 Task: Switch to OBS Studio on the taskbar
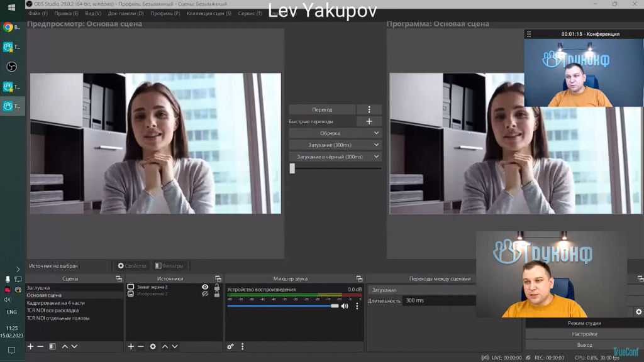[11, 67]
